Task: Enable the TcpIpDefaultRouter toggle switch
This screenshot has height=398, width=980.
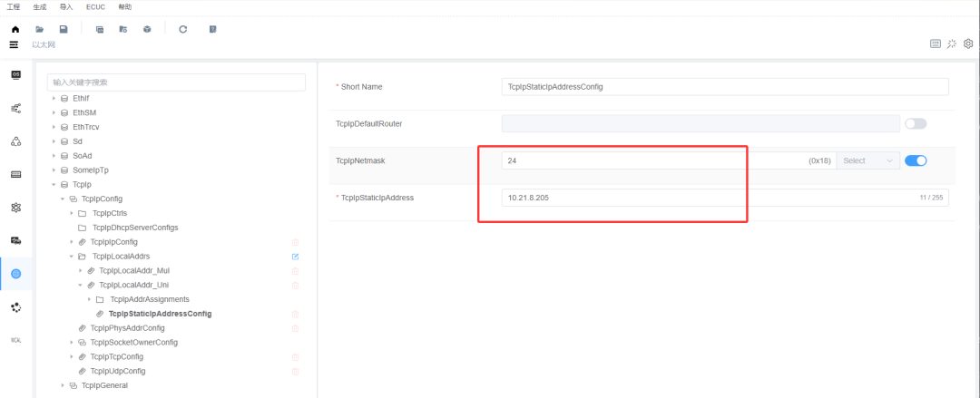Action: 916,123
